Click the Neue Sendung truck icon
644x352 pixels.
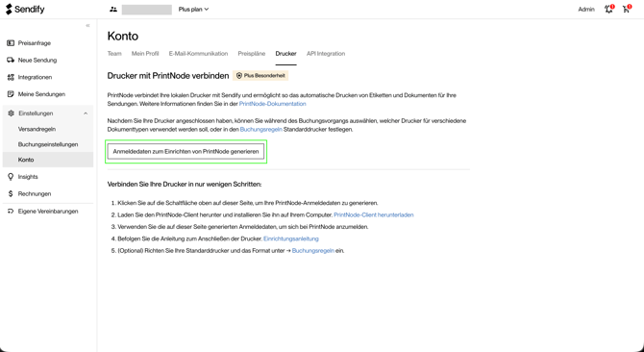point(11,60)
